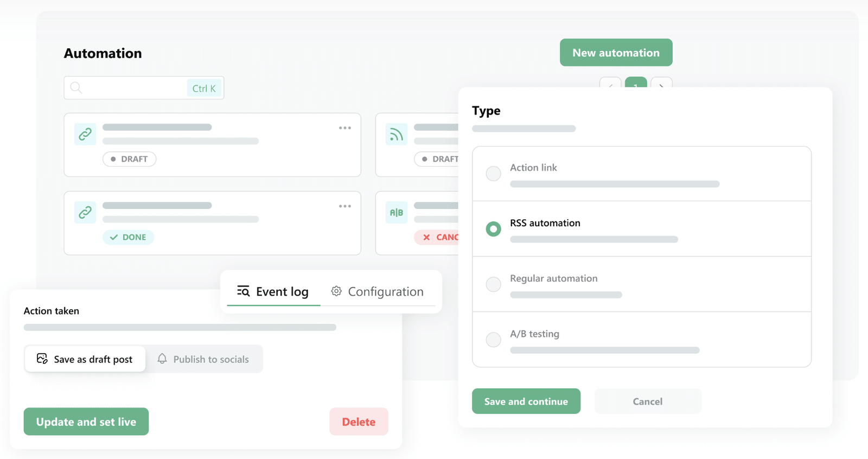Switch to the Configuration tab

pos(378,292)
